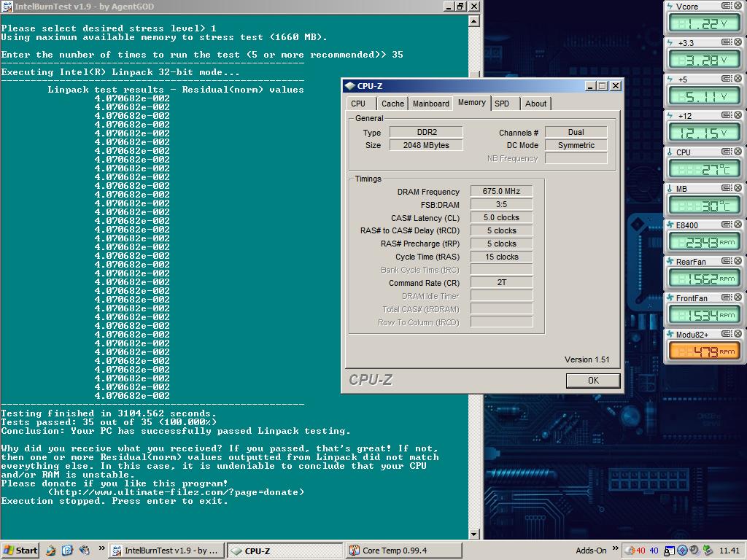Close the +12 voltage gadget

pyautogui.click(x=738, y=115)
